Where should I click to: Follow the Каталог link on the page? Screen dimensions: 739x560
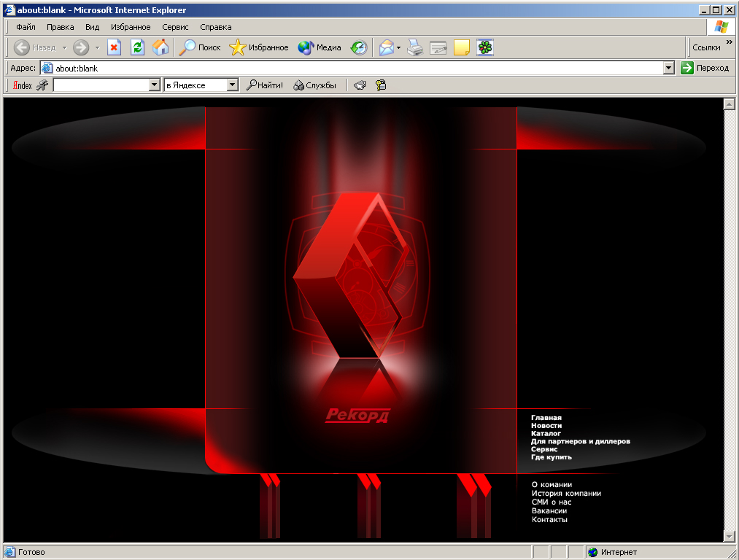point(546,433)
